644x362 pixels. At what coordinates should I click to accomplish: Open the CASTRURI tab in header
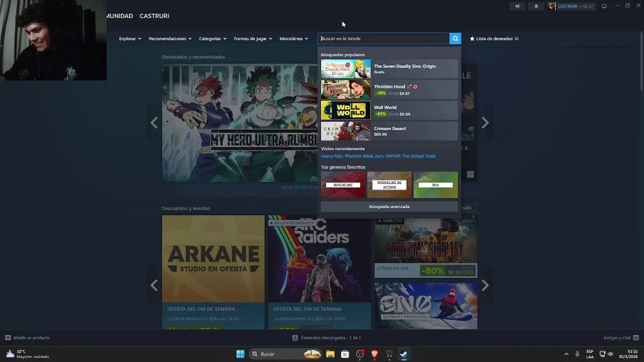[154, 16]
